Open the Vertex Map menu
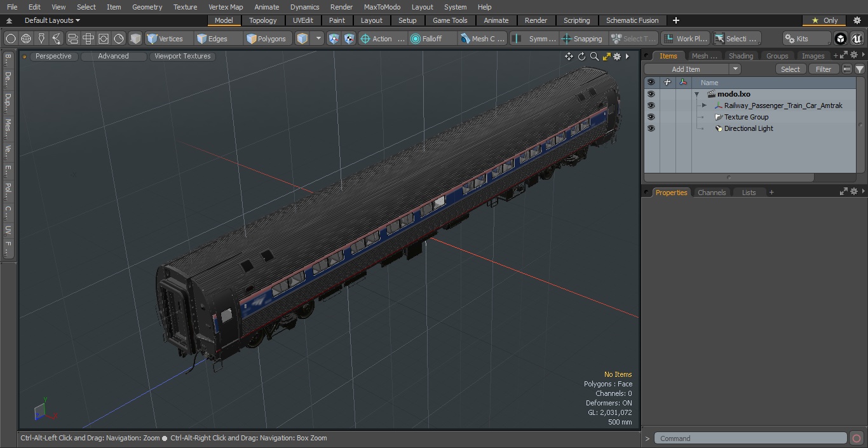Screen dimensions: 868x448 pyautogui.click(x=226, y=7)
